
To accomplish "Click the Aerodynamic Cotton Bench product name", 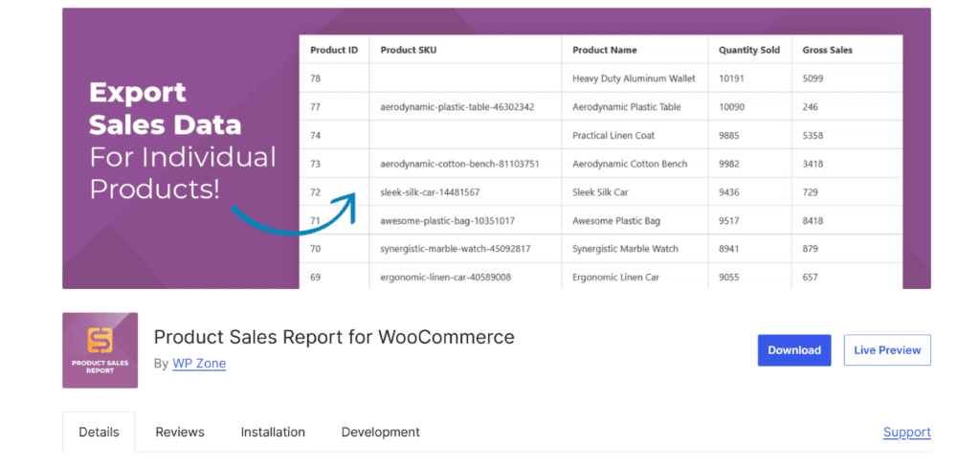I will coord(630,164).
